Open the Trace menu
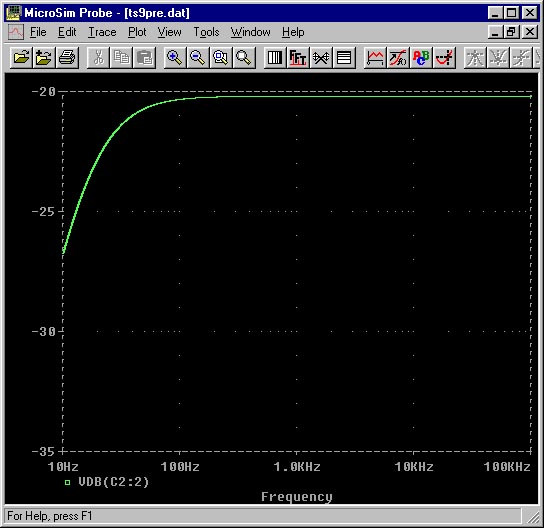Viewport: 544px width, 528px height. click(102, 32)
